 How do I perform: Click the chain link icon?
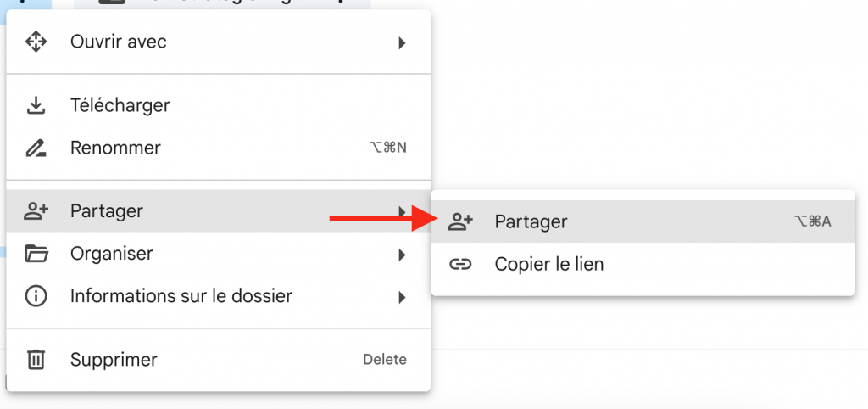click(459, 265)
